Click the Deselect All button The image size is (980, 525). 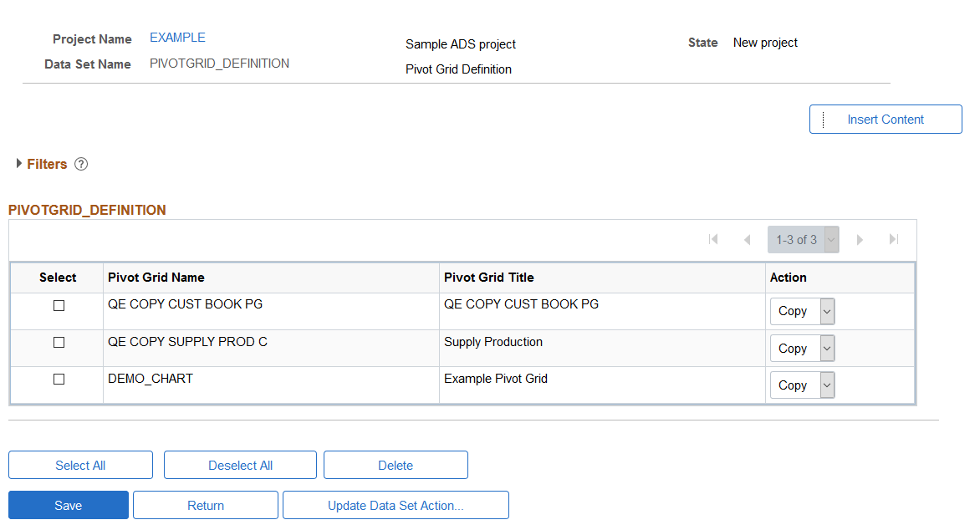click(240, 465)
